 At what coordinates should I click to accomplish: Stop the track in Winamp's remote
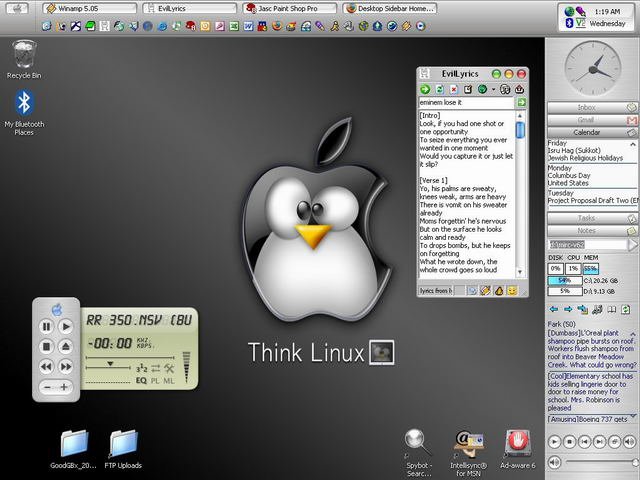(46, 347)
